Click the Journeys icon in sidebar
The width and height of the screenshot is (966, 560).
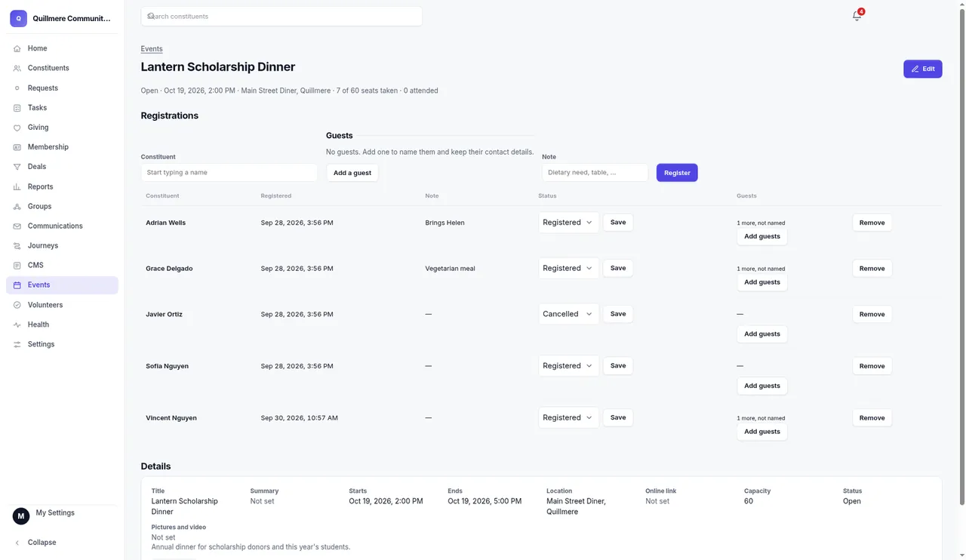(17, 245)
